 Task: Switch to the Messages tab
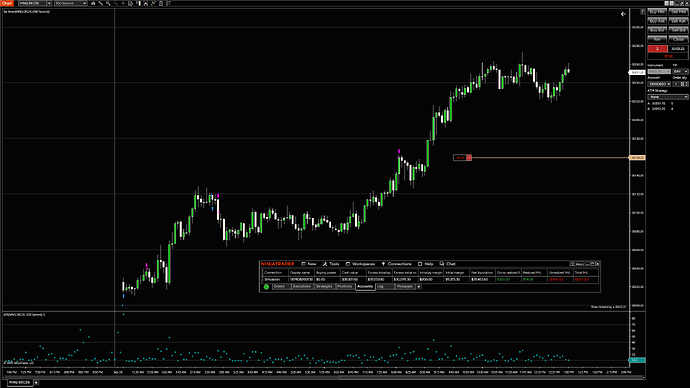pos(405,286)
